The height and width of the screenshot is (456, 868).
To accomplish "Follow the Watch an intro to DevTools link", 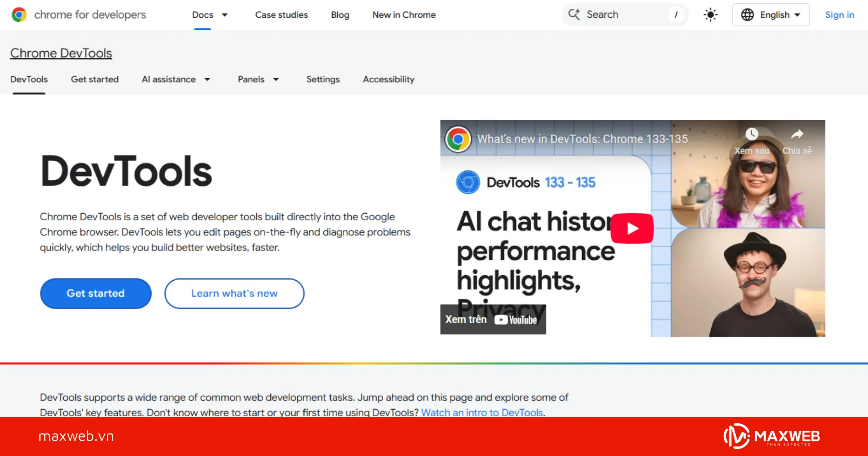I will point(481,412).
